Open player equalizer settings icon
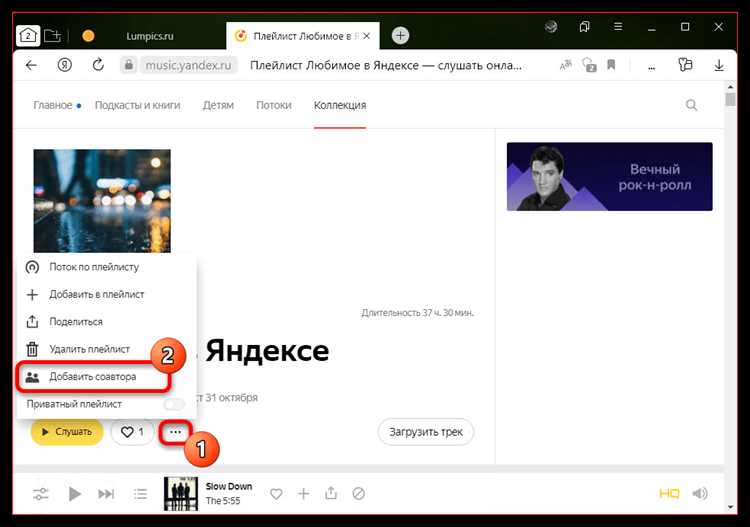 click(x=41, y=494)
